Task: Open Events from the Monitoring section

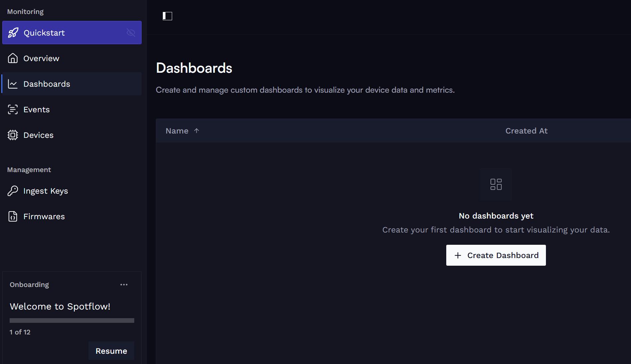Action: [36, 109]
